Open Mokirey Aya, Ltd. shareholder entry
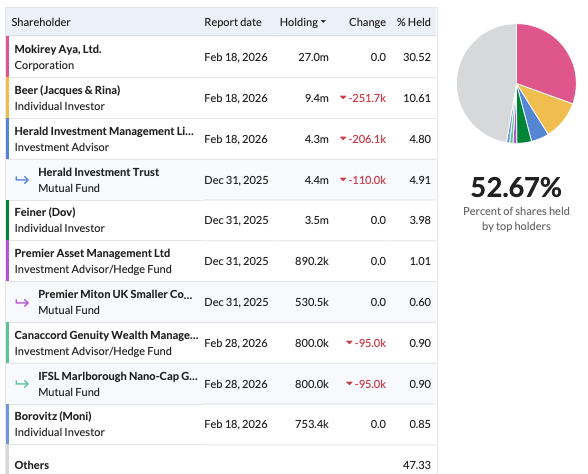588x474 pixels. coord(58,49)
